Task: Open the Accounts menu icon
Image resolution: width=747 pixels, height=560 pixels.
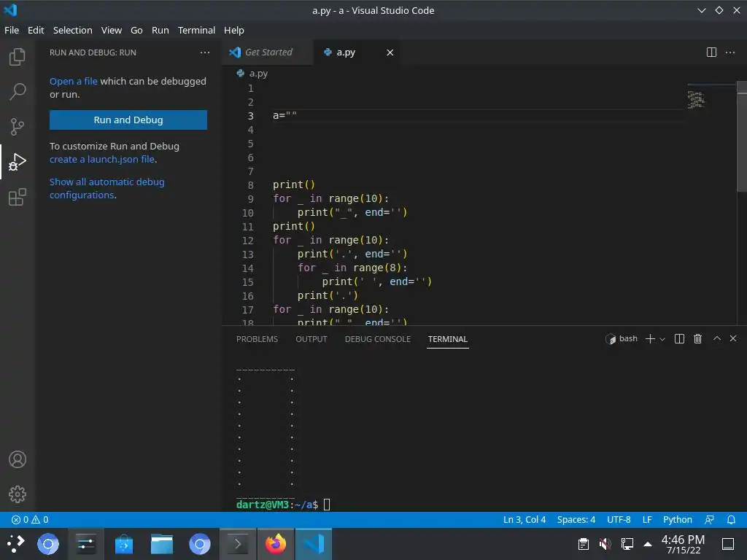Action: (18, 459)
